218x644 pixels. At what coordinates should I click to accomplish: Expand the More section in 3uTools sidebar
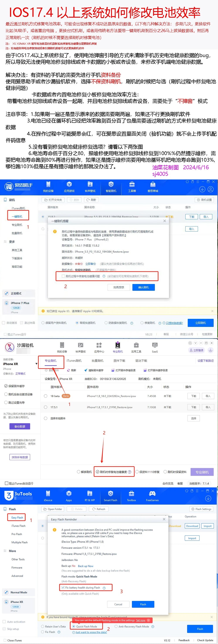(12, 551)
